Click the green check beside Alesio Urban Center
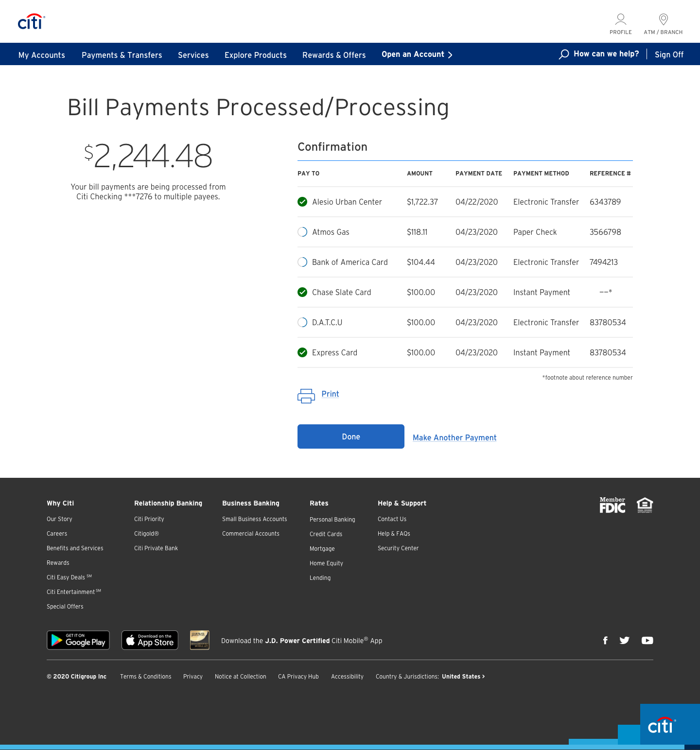The height and width of the screenshot is (750, 700). (x=302, y=202)
